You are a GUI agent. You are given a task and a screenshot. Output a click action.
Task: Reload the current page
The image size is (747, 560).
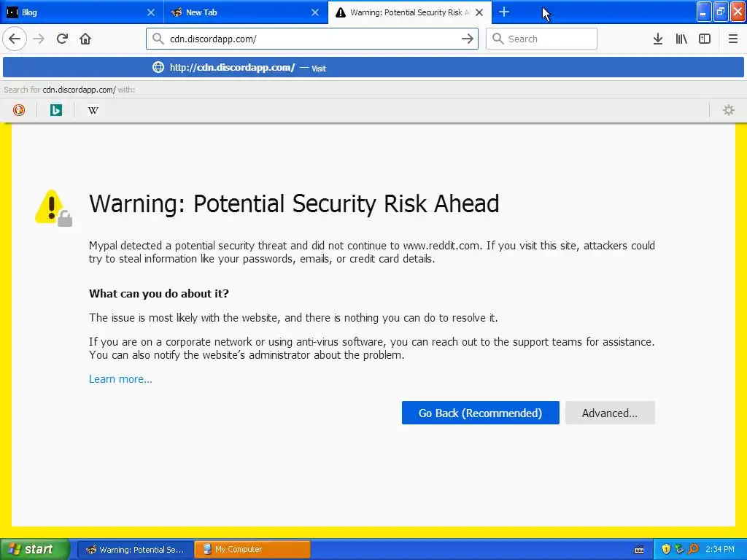pos(62,39)
